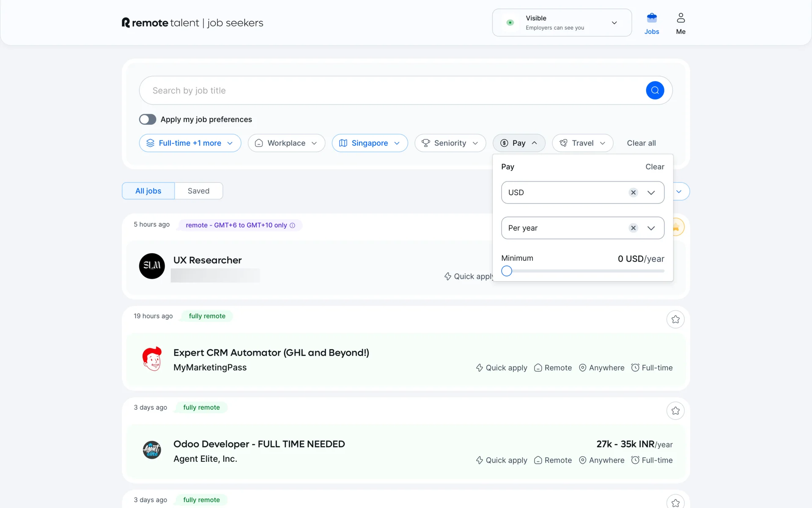Open the Travel filter dropdown

click(x=582, y=143)
